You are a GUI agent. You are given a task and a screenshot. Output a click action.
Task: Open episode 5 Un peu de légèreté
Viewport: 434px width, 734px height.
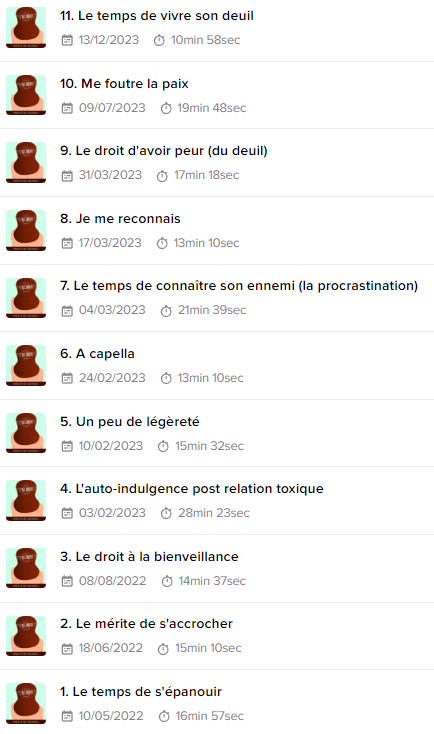[x=130, y=422]
